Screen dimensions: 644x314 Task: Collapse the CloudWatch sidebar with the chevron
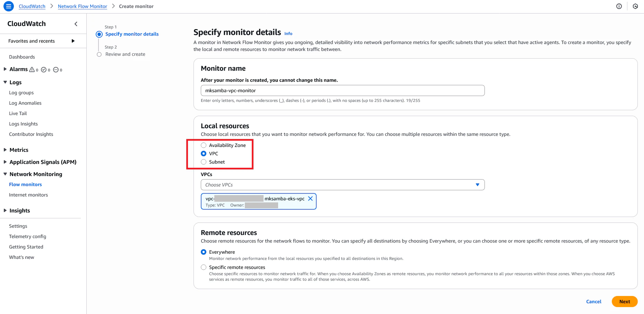point(76,24)
